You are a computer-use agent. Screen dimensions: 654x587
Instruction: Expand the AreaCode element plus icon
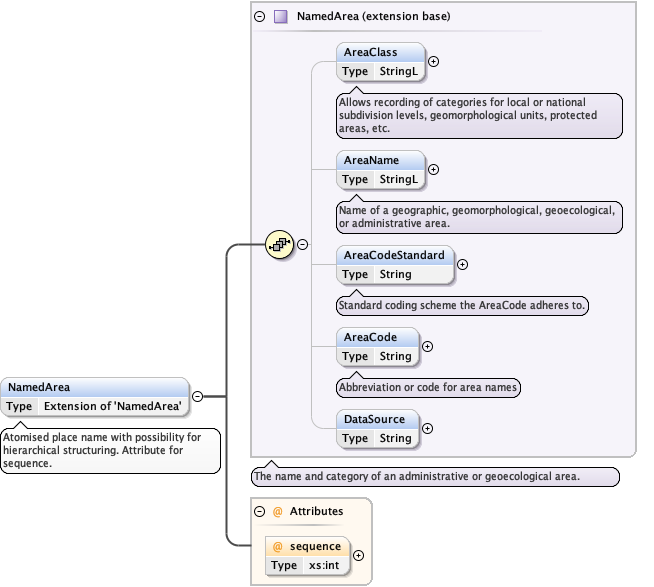click(x=428, y=346)
